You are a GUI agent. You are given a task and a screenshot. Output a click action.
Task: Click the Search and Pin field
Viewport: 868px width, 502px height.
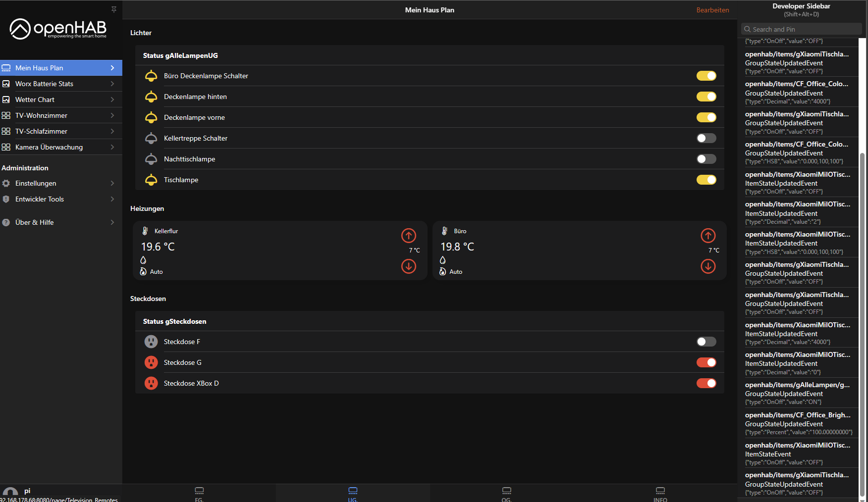point(801,29)
